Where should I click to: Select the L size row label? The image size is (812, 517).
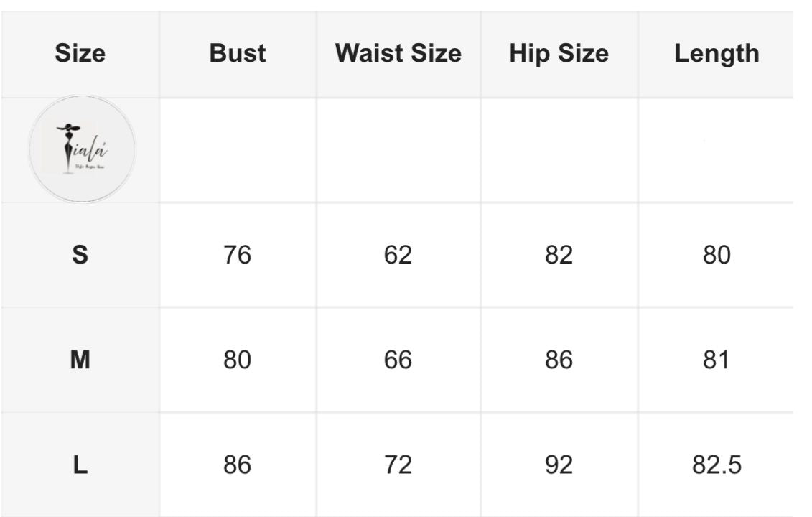80,465
